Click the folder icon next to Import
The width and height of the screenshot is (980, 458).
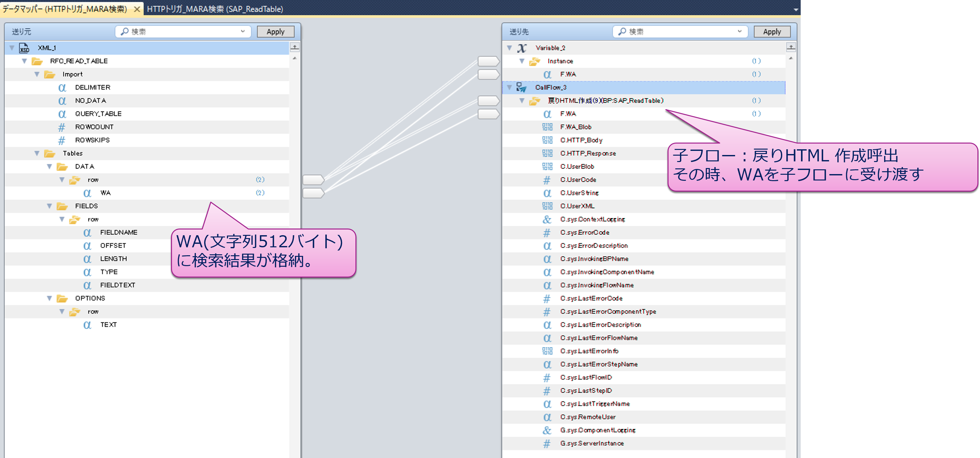point(49,74)
